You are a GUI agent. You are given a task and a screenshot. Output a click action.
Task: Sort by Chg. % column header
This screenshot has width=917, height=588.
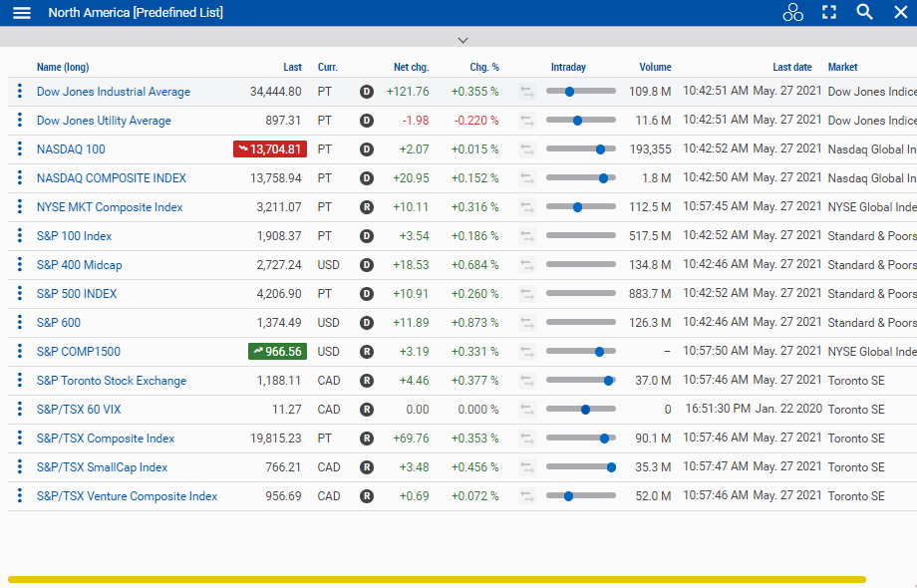click(484, 67)
